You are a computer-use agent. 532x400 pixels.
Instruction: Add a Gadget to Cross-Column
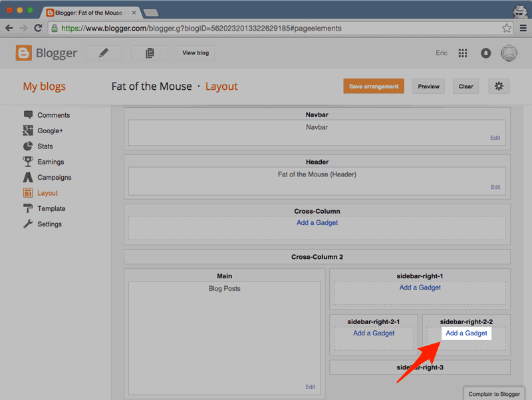point(317,223)
